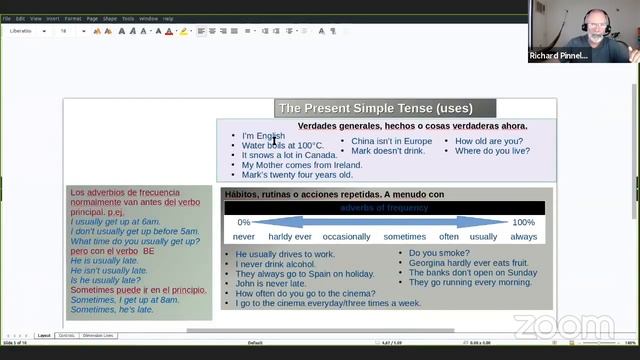Select the blue double-headed frequency arrow
Screen dimensions: 640x360
[380, 222]
